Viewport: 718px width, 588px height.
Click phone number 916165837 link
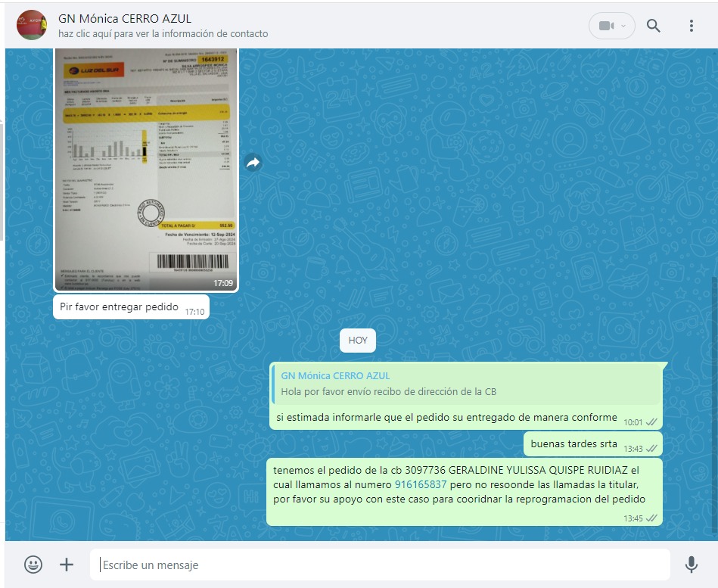(x=421, y=484)
